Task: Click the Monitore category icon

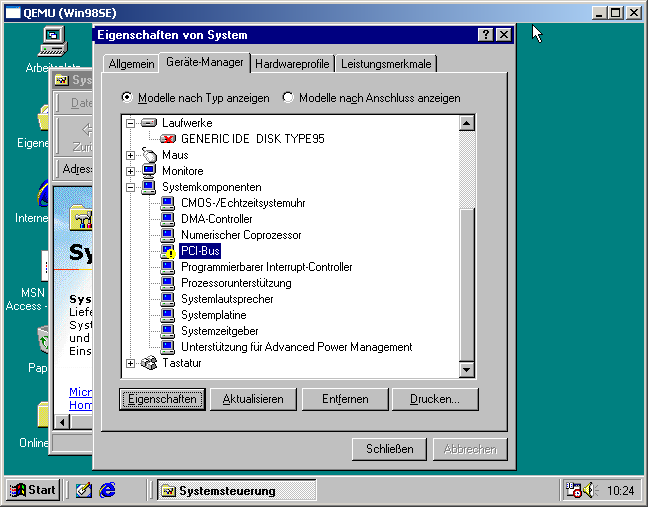Action: [149, 171]
